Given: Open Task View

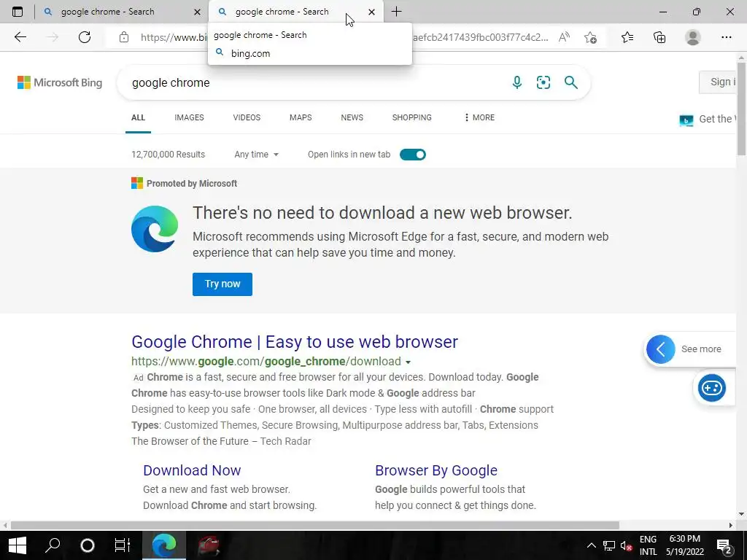Looking at the screenshot, I should tap(123, 545).
